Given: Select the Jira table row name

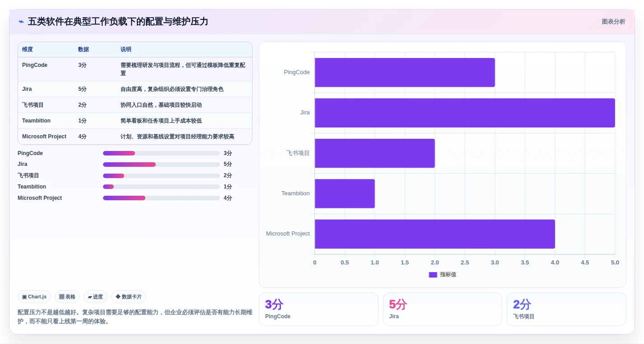Looking at the screenshot, I should click(x=27, y=89).
